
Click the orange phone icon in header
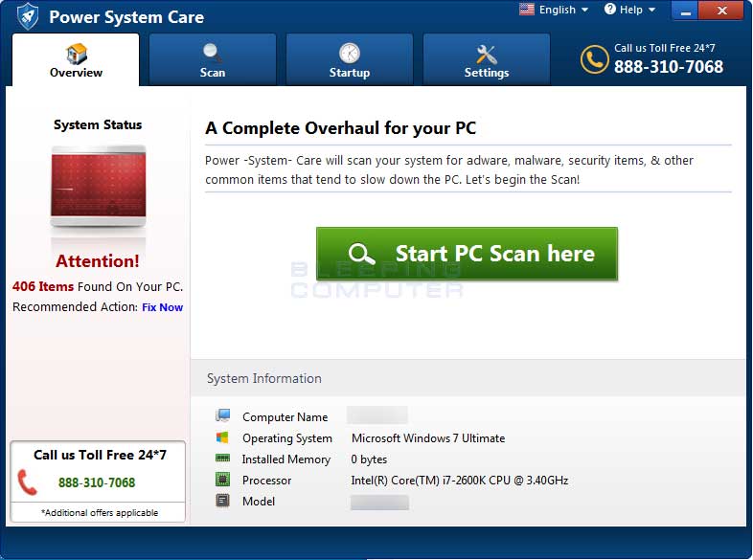click(x=594, y=59)
